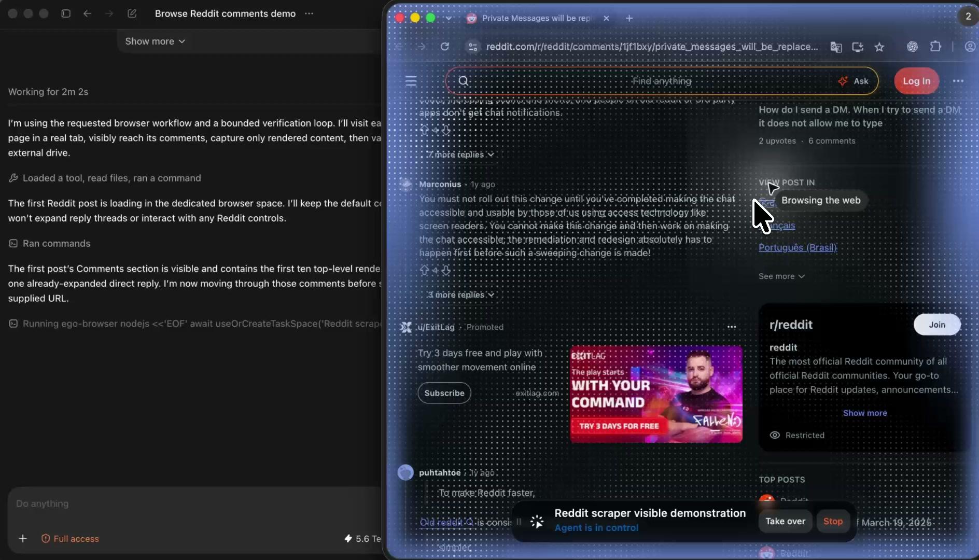The image size is (979, 560).
Task: Add attachment with the plus button
Action: click(x=23, y=539)
